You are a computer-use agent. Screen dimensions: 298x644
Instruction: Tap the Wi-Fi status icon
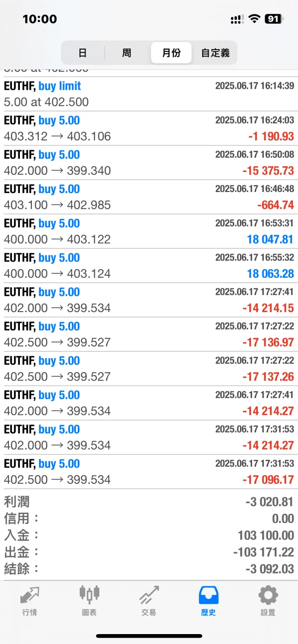[254, 19]
